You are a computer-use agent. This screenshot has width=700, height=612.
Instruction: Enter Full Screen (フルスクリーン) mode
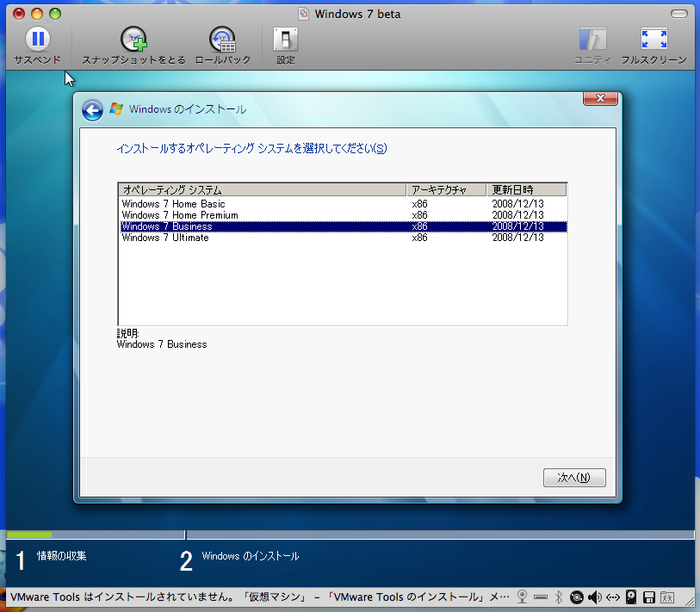(x=654, y=40)
